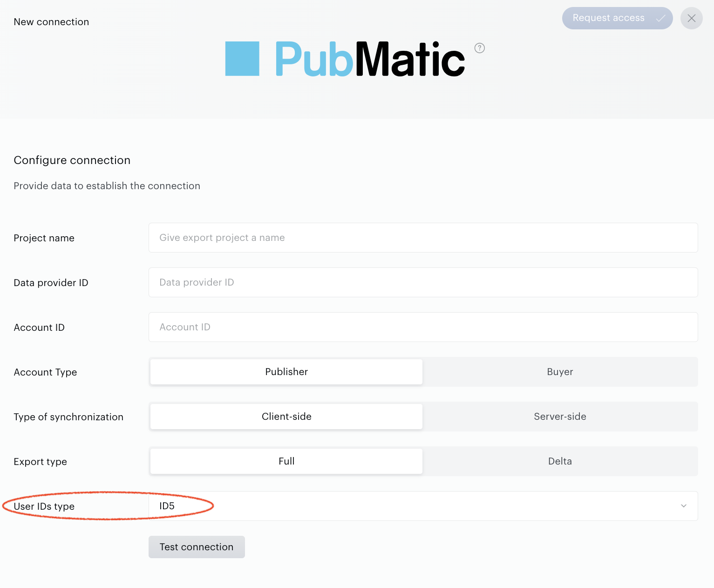Choose Client-side synchronization
This screenshot has height=588, width=714.
[x=286, y=417]
